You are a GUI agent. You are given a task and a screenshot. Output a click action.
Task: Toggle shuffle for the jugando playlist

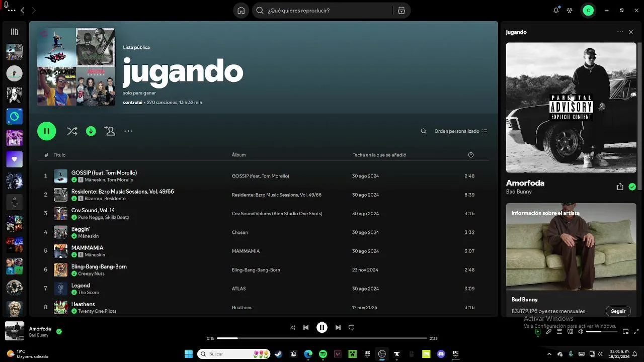72,131
